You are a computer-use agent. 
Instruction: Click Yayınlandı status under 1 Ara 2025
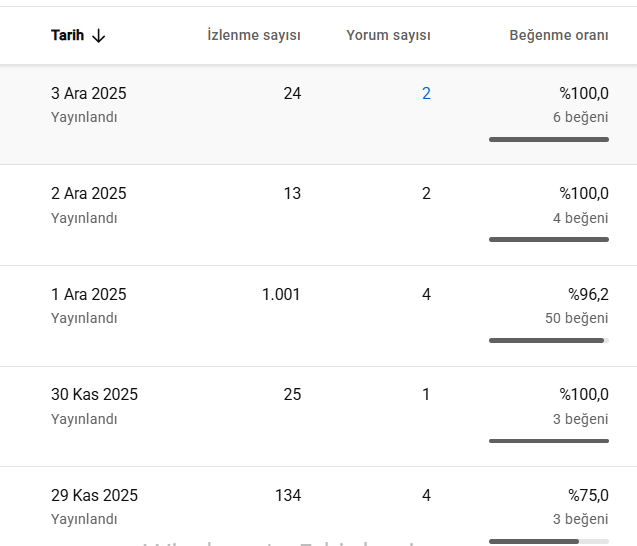point(84,318)
